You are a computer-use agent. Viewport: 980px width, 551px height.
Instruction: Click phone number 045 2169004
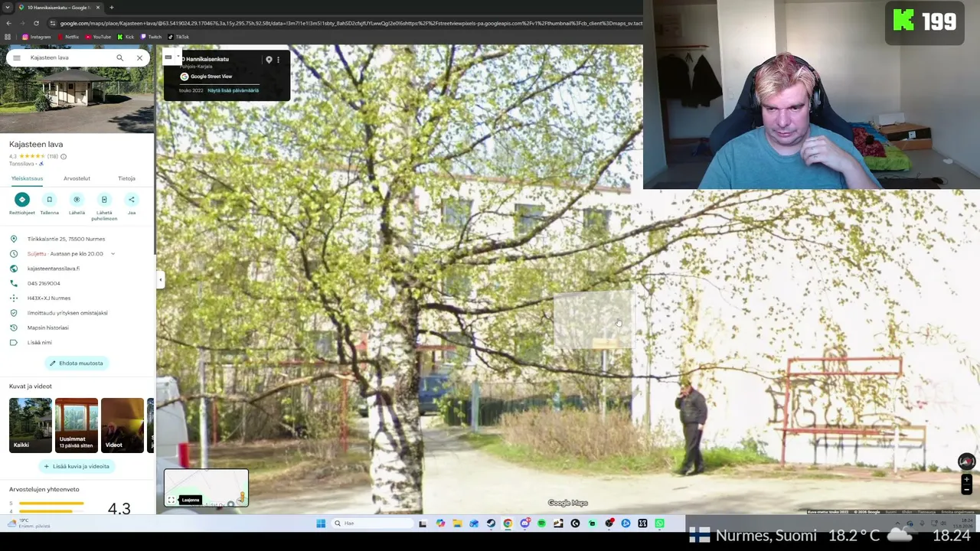(44, 283)
